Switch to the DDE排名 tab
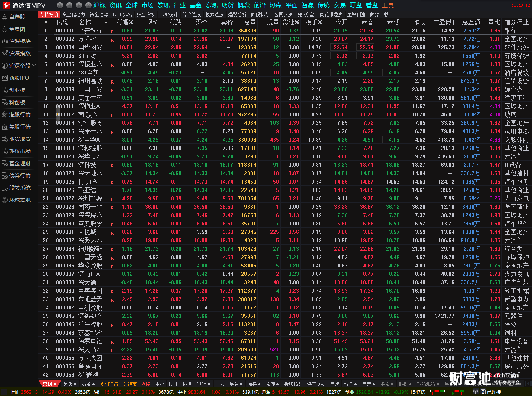This screenshot has width=532, height=396. (122, 14)
